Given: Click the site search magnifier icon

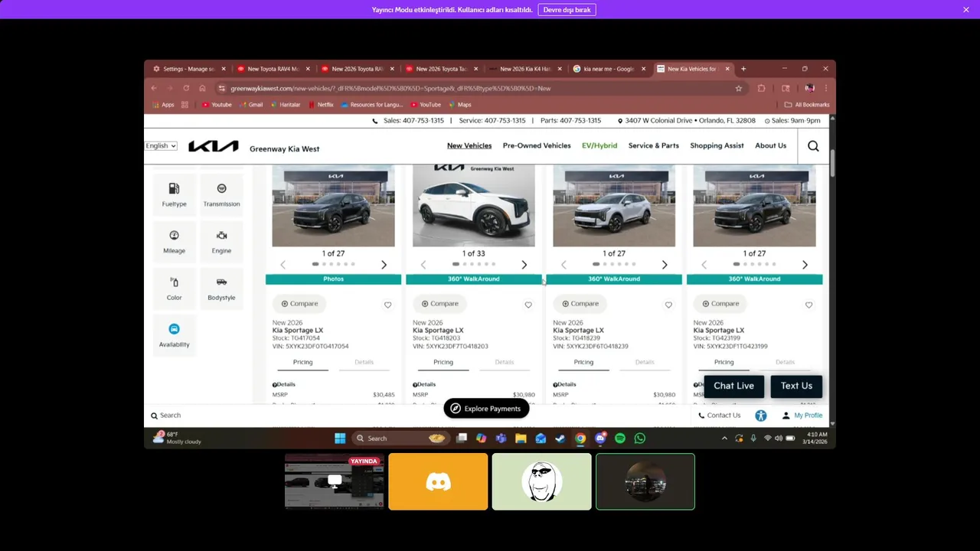Looking at the screenshot, I should [x=813, y=146].
